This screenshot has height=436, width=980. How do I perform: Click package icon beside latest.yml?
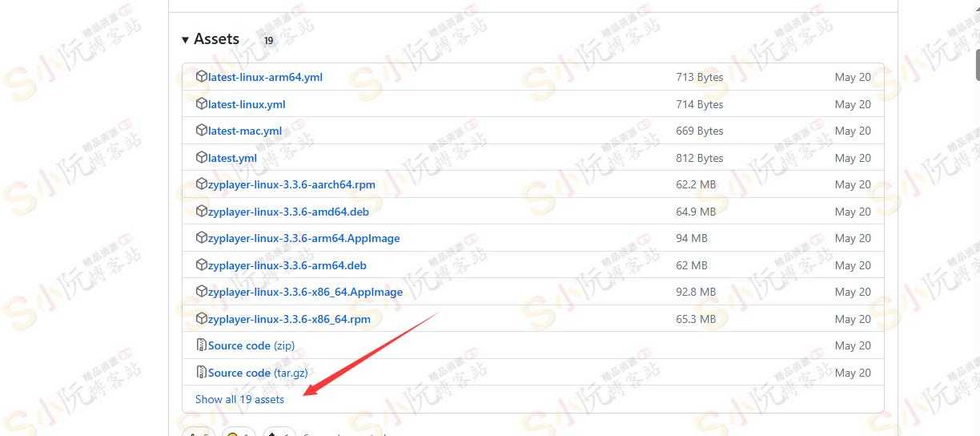coord(202,157)
